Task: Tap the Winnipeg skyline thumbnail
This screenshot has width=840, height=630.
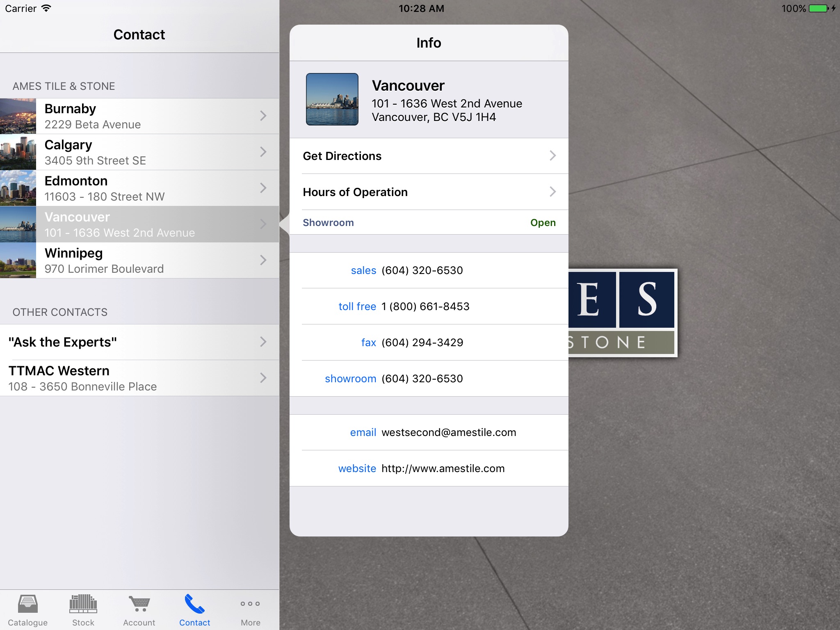Action: (18, 260)
